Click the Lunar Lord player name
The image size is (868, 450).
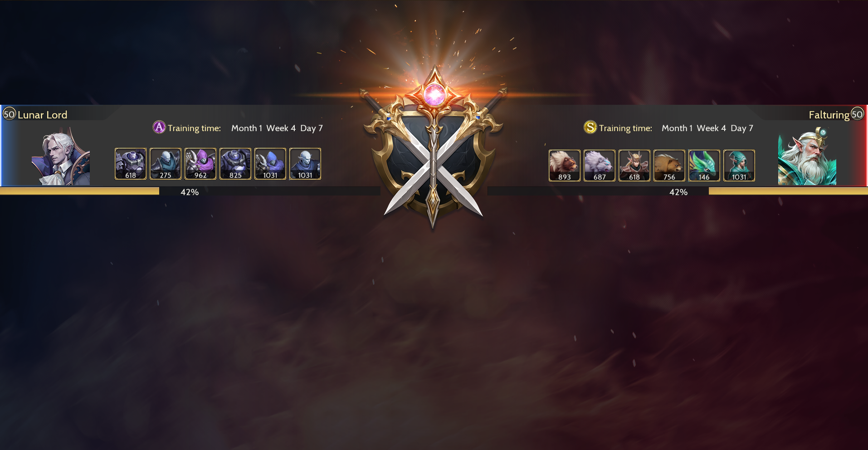43,115
